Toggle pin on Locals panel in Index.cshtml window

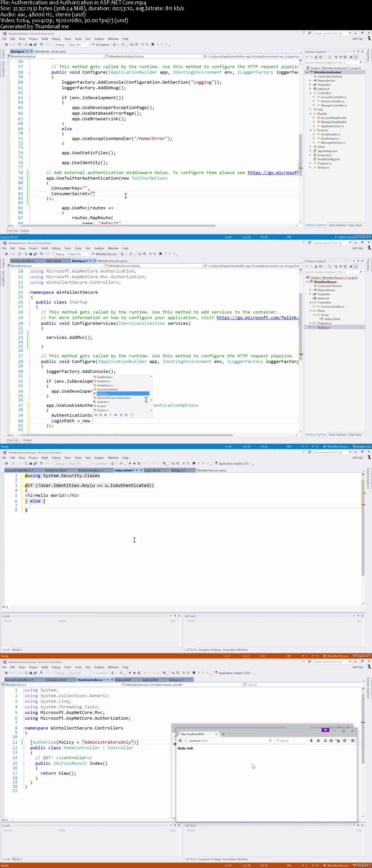[175, 616]
